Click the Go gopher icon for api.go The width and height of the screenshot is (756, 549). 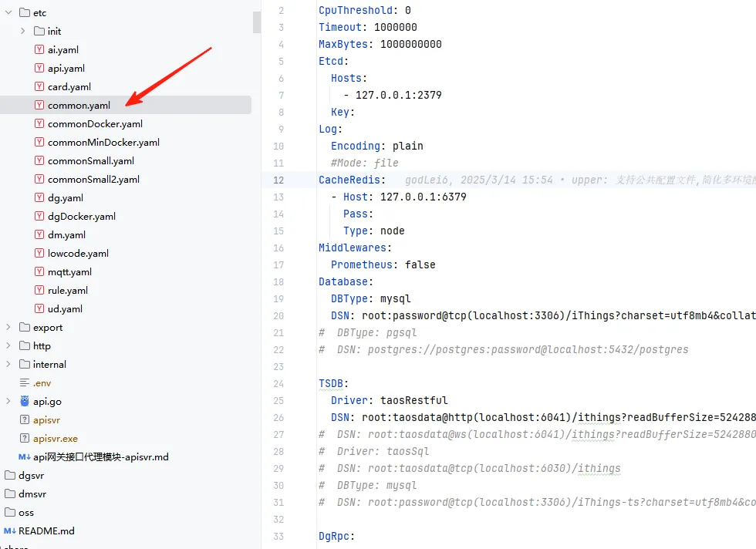coord(25,401)
